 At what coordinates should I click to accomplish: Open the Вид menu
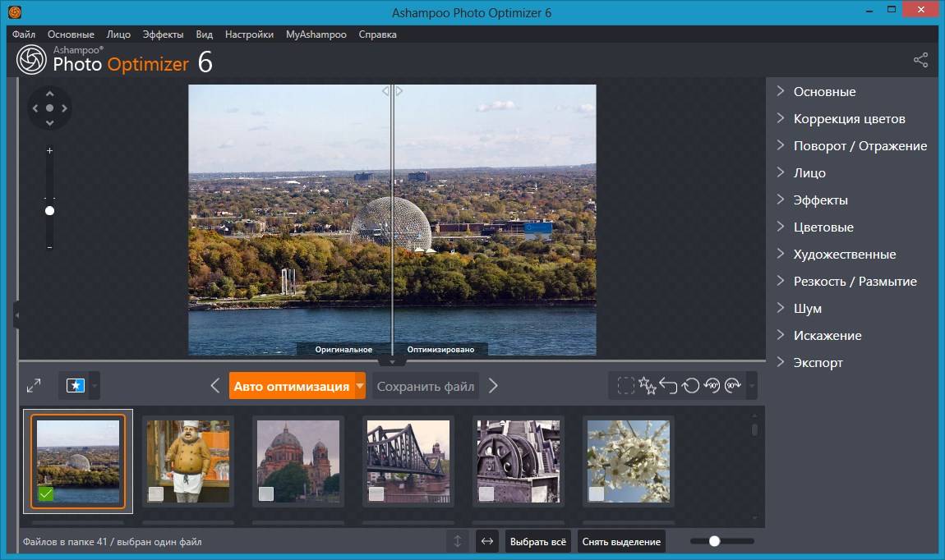tap(205, 34)
